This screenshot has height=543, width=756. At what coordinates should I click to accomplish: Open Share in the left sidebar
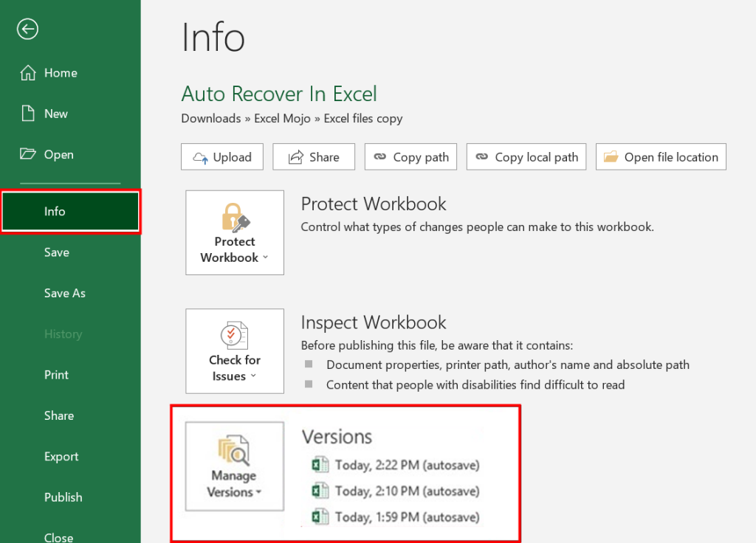(x=59, y=416)
